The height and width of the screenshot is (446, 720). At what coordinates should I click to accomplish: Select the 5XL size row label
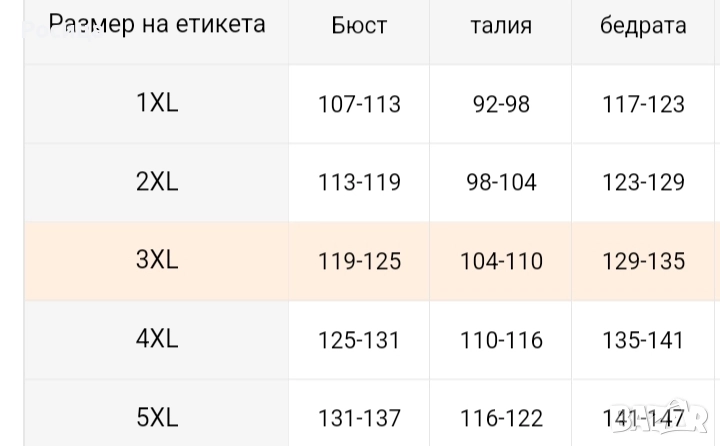157,417
